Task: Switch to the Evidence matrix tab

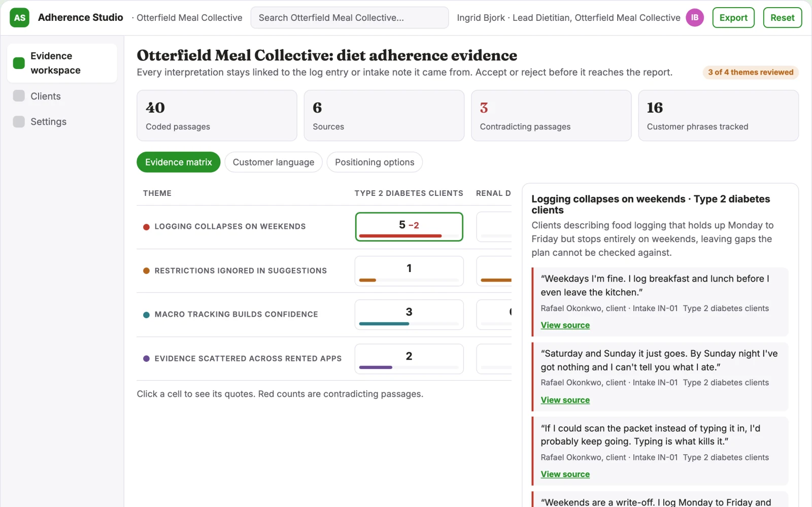Action: click(179, 162)
